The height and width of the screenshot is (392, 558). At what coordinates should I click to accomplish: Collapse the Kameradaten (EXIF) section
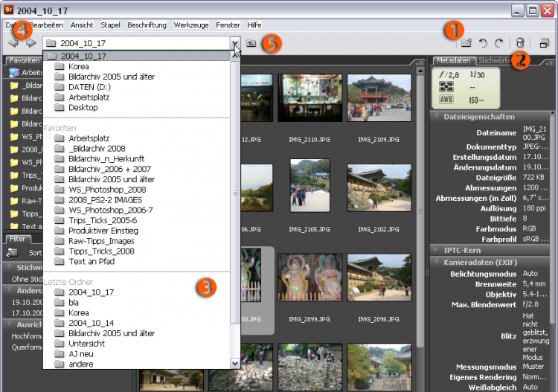point(437,263)
